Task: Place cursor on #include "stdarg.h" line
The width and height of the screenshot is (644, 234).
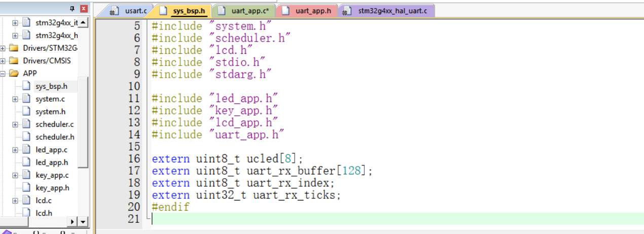Action: click(x=212, y=75)
